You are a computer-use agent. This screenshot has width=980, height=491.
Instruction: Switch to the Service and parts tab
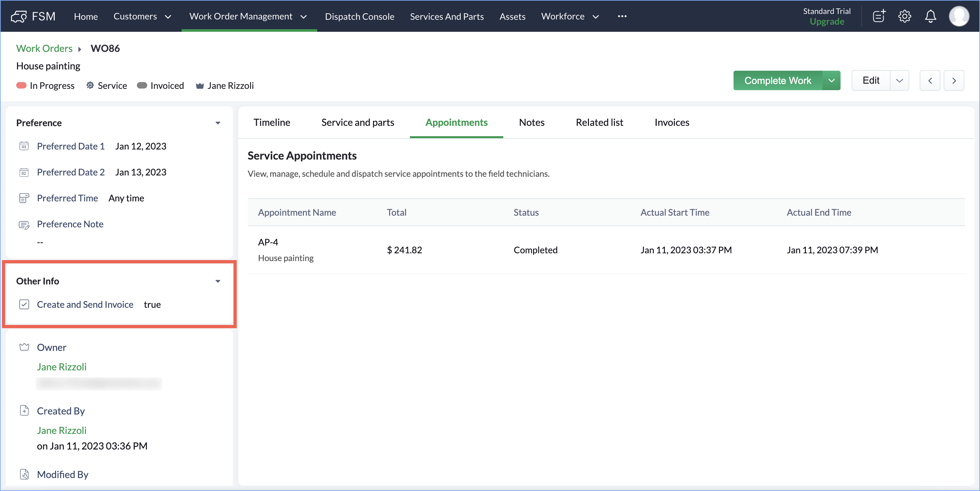[358, 123]
